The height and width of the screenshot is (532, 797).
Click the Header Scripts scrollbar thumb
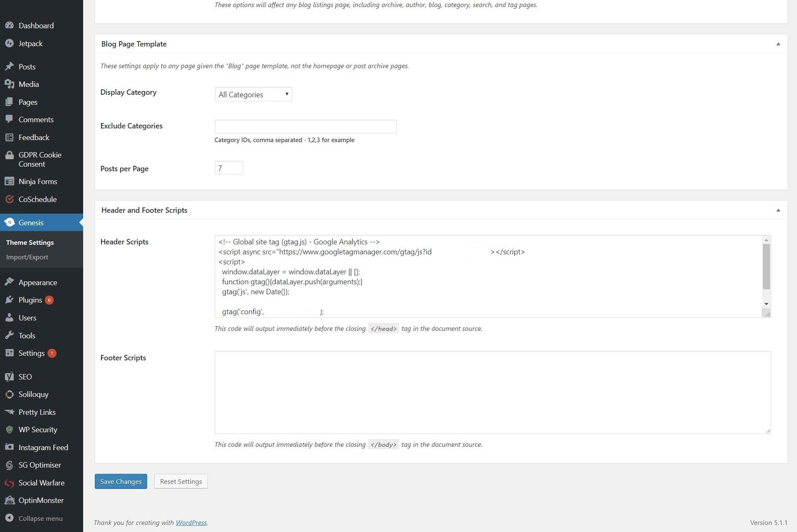766,266
